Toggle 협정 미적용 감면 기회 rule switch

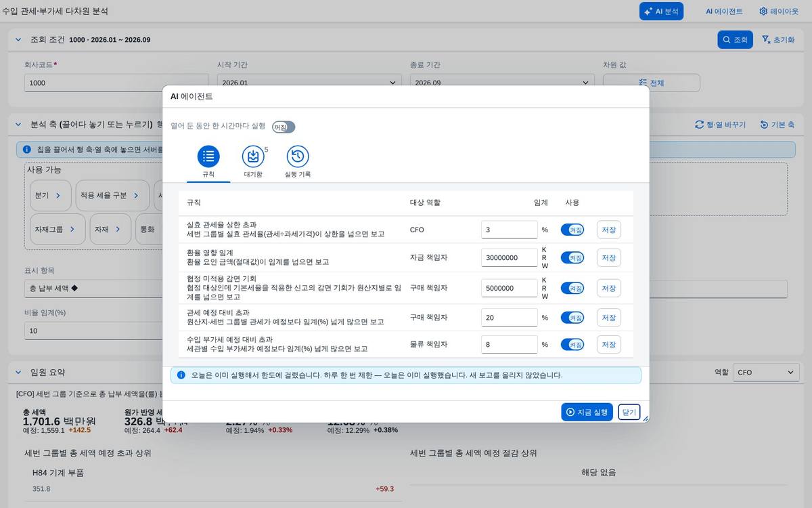572,288
